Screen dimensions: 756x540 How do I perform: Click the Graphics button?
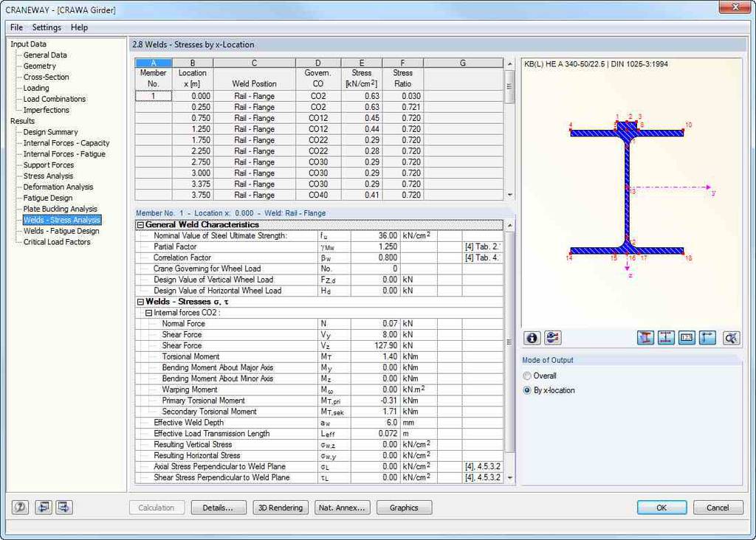pyautogui.click(x=404, y=508)
